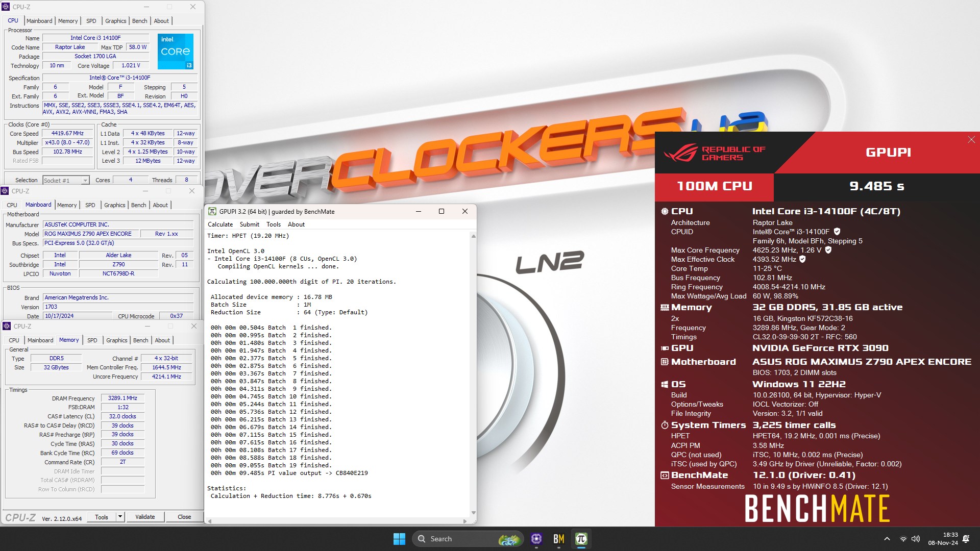Screen dimensions: 980x551
Task: Open the volume speaker tray icon
Action: (916, 539)
